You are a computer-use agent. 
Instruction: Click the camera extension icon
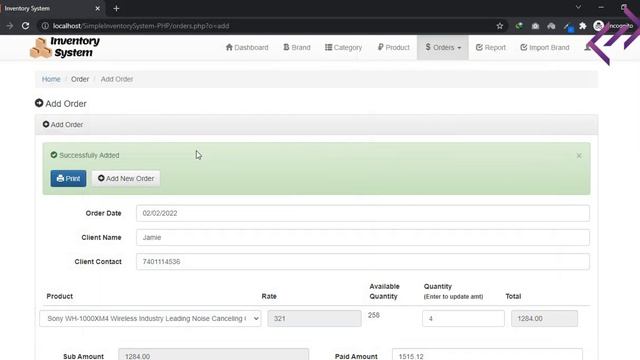tap(535, 26)
